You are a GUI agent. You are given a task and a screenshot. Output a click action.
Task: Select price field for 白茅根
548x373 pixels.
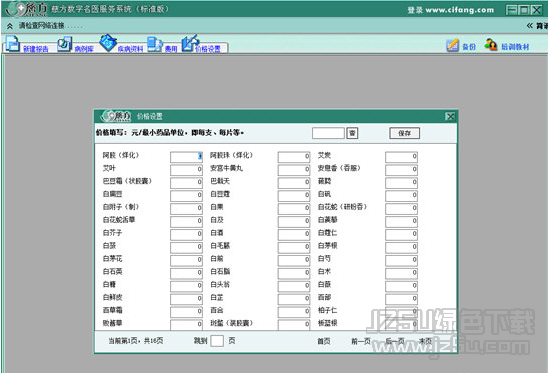pyautogui.click(x=401, y=247)
